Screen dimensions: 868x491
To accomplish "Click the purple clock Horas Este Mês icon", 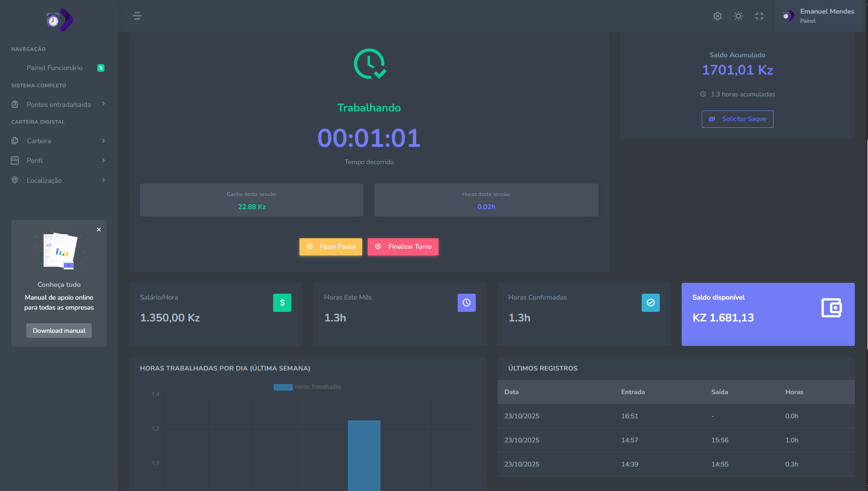I will click(466, 303).
